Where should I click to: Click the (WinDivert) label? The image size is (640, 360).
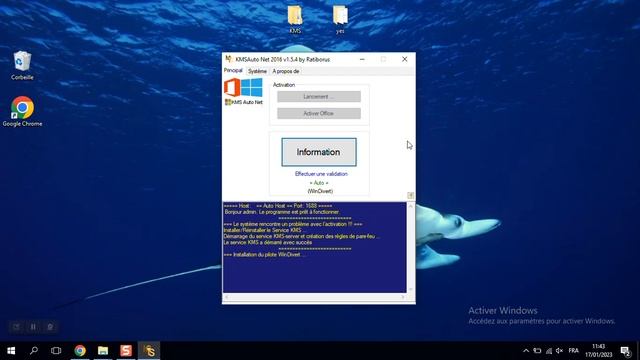click(320, 191)
